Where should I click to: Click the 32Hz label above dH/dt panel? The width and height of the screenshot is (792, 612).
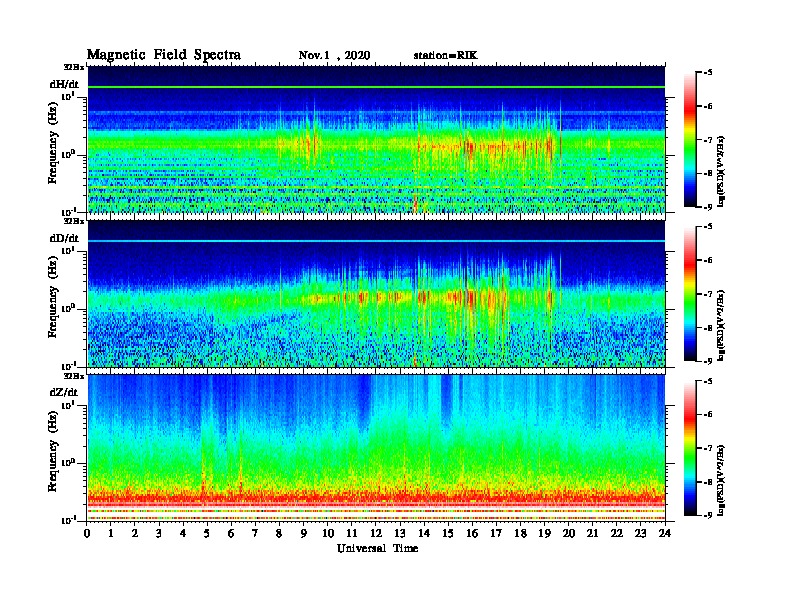point(74,67)
